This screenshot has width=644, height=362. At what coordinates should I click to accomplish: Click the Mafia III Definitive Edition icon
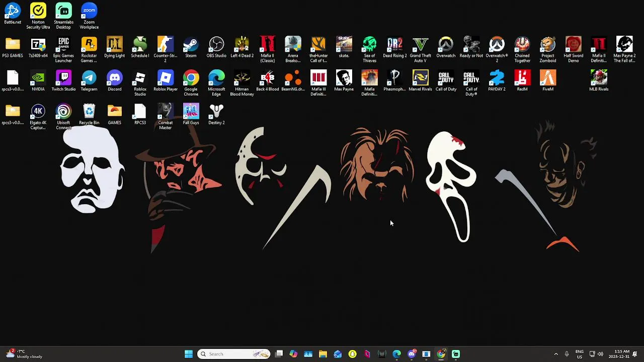[x=318, y=83]
